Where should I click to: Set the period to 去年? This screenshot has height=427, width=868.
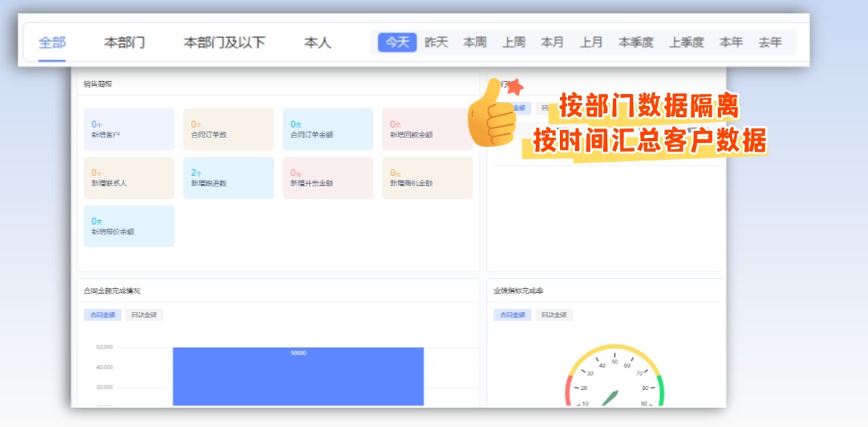tap(770, 42)
